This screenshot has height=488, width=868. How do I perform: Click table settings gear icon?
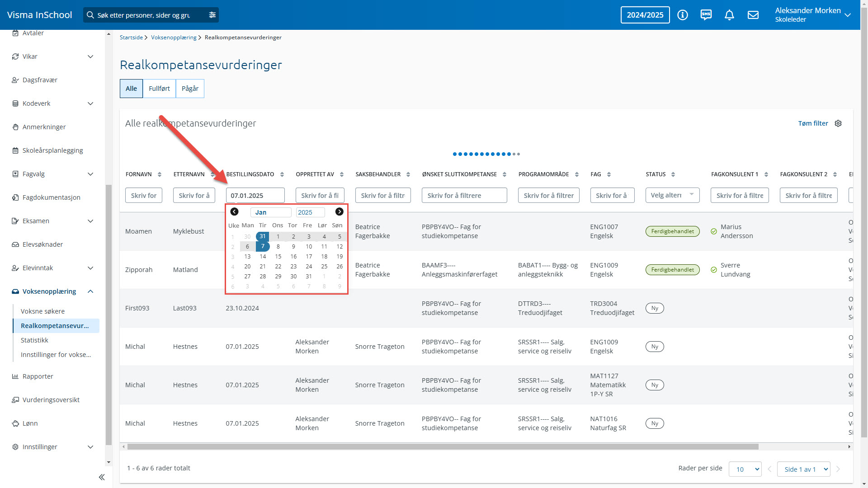[838, 123]
